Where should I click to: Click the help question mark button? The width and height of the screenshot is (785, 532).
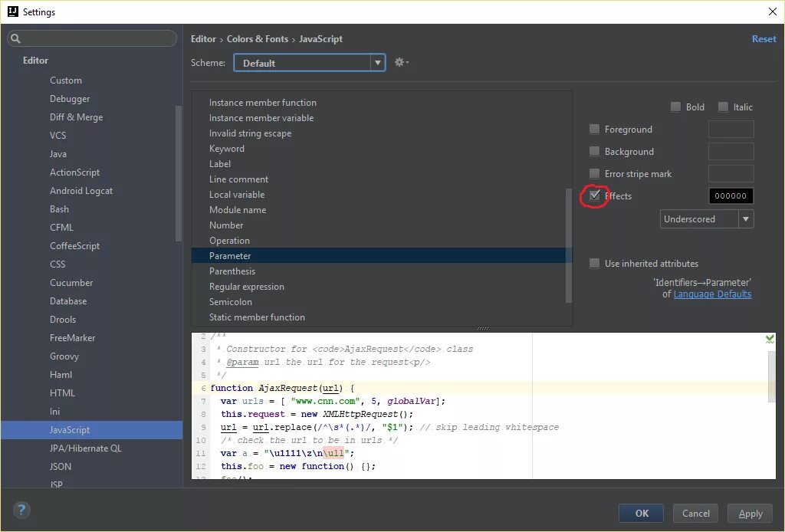click(x=21, y=511)
